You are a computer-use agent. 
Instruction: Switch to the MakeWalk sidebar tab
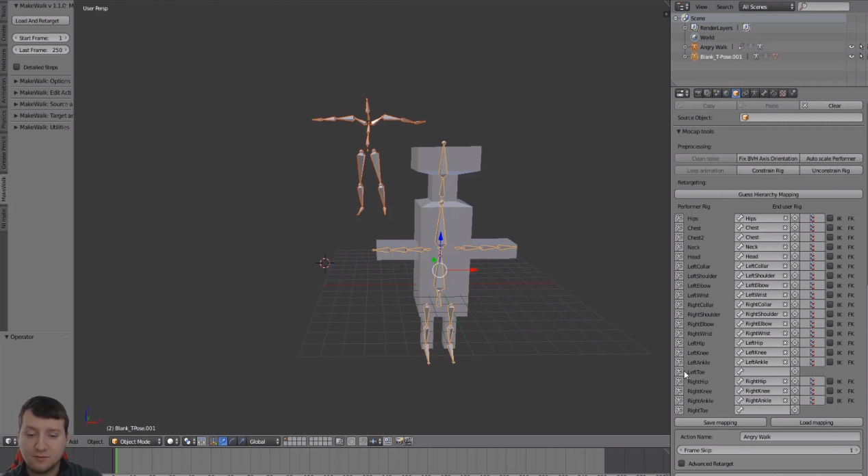pos(3,188)
